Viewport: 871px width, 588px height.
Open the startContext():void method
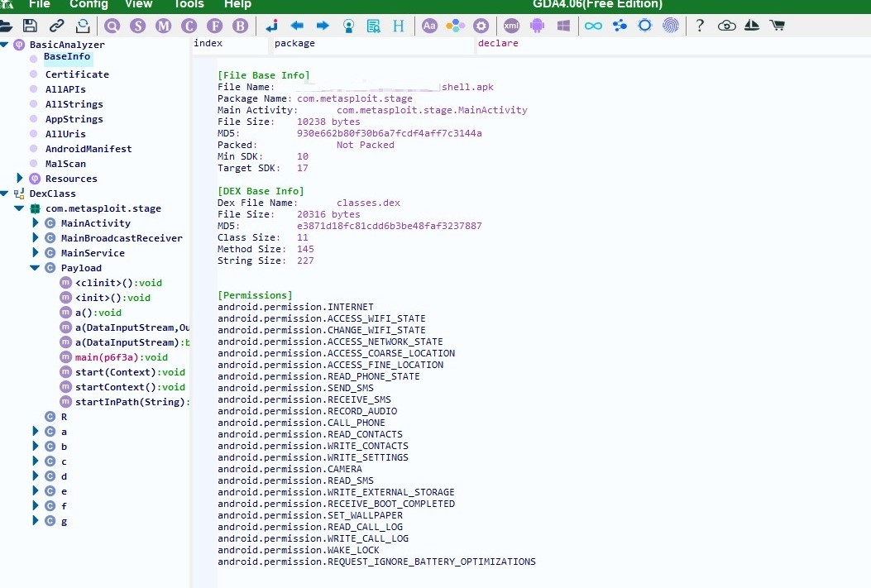tap(130, 387)
